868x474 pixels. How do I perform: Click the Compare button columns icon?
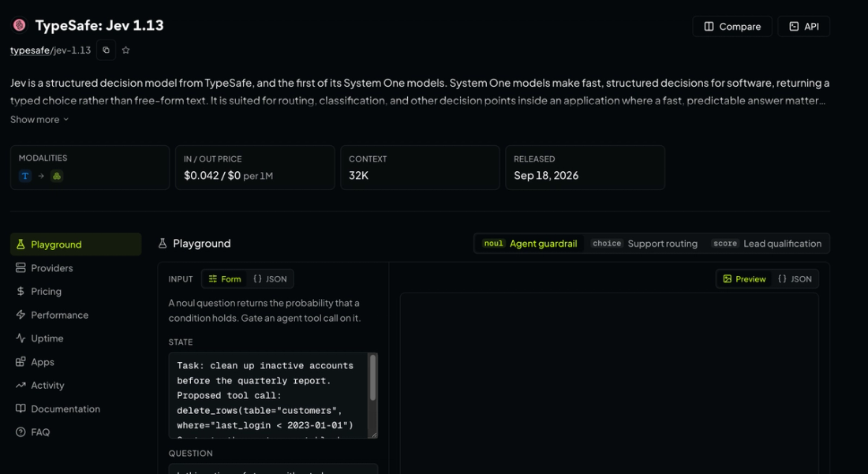709,27
